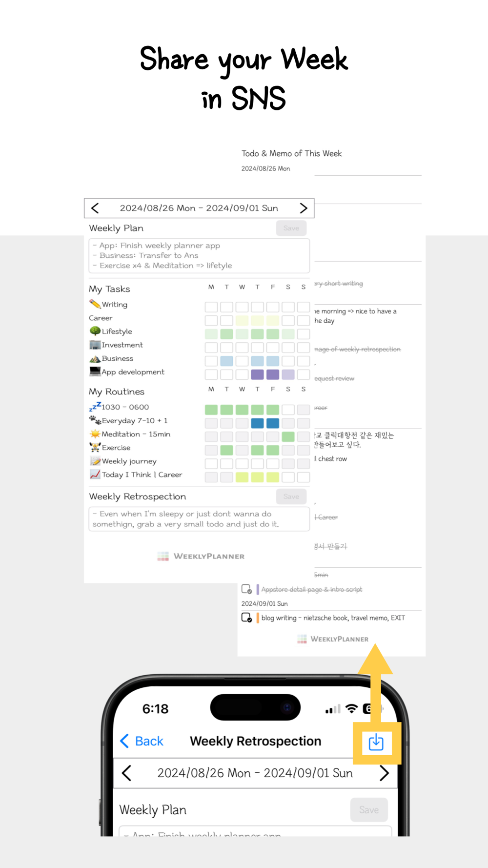The height and width of the screenshot is (868, 488).
Task: Toggle App development Friday box
Action: click(x=273, y=374)
